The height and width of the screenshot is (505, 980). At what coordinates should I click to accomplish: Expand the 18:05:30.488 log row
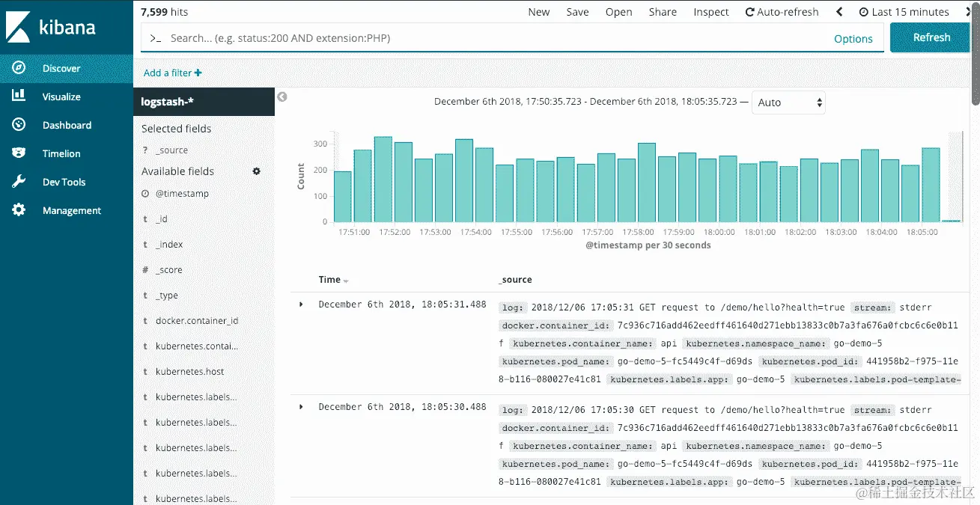click(301, 407)
